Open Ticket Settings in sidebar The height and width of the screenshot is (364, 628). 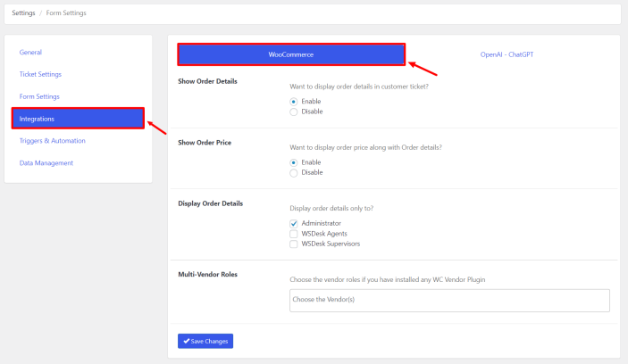(x=40, y=74)
